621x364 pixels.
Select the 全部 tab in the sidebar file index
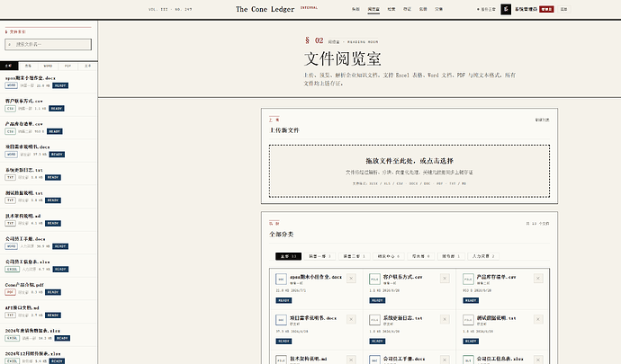point(9,66)
